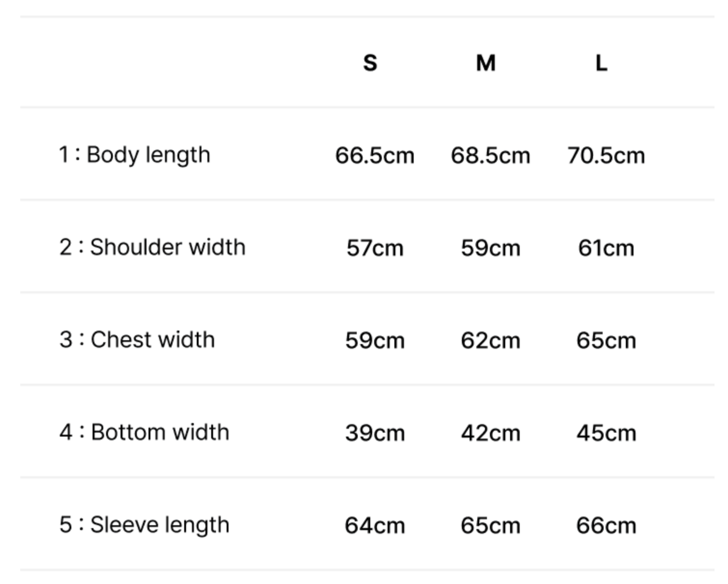Click the 61cm shoulder width value
728x584 pixels.
[606, 248]
